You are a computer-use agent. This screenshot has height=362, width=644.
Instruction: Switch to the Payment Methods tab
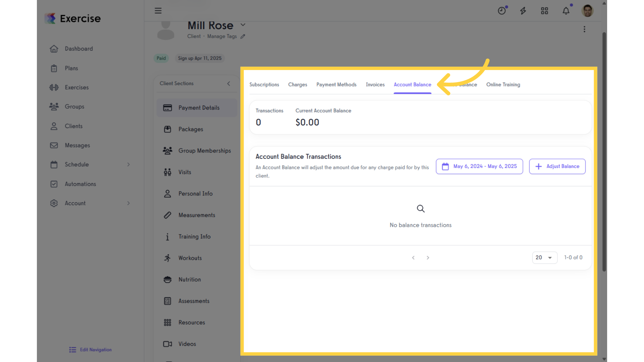336,85
